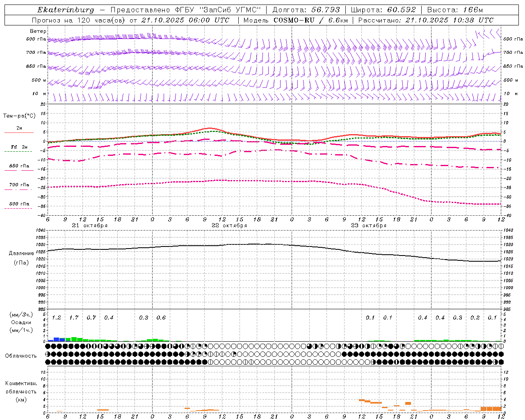Click the Ekaterinburg station title
This screenshot has height=420, width=525.
pos(66,10)
